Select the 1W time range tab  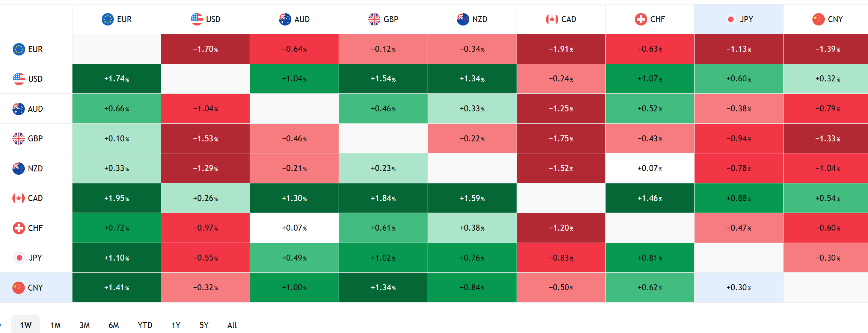click(26, 325)
